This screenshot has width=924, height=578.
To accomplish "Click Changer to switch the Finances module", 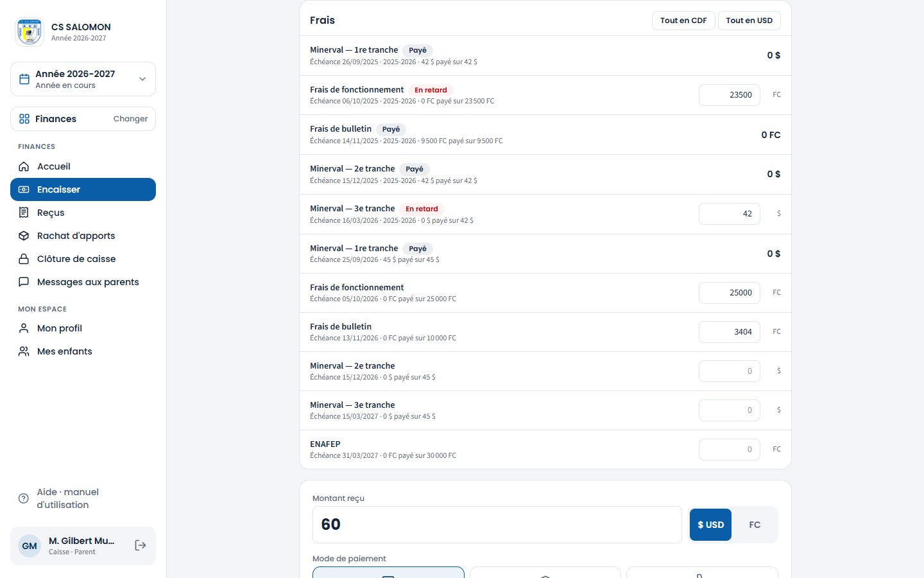I will click(x=130, y=119).
